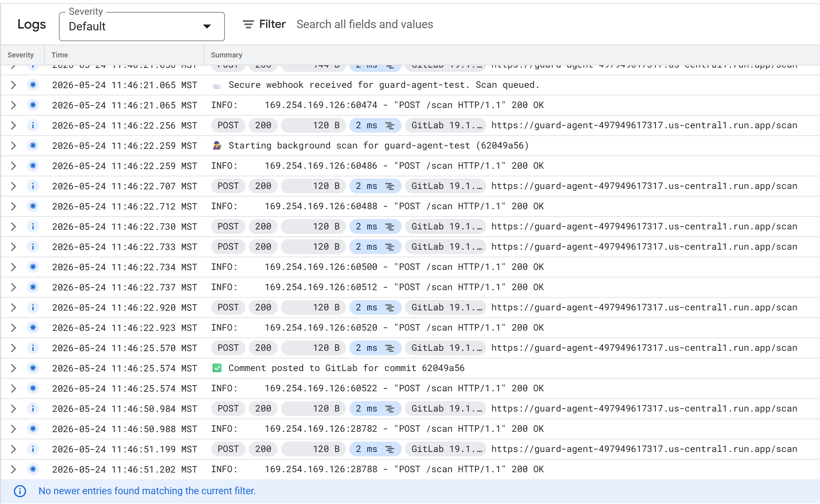Click the latency trace icon in 11:46:22.256 row
This screenshot has width=820, height=504.
390,125
